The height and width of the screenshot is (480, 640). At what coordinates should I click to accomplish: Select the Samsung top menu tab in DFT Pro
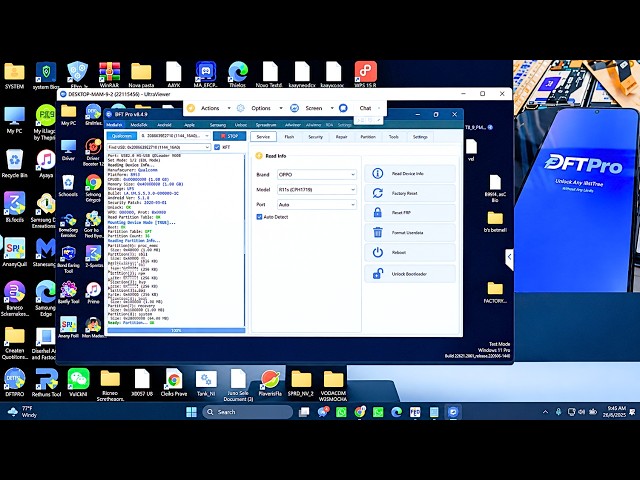tap(218, 125)
